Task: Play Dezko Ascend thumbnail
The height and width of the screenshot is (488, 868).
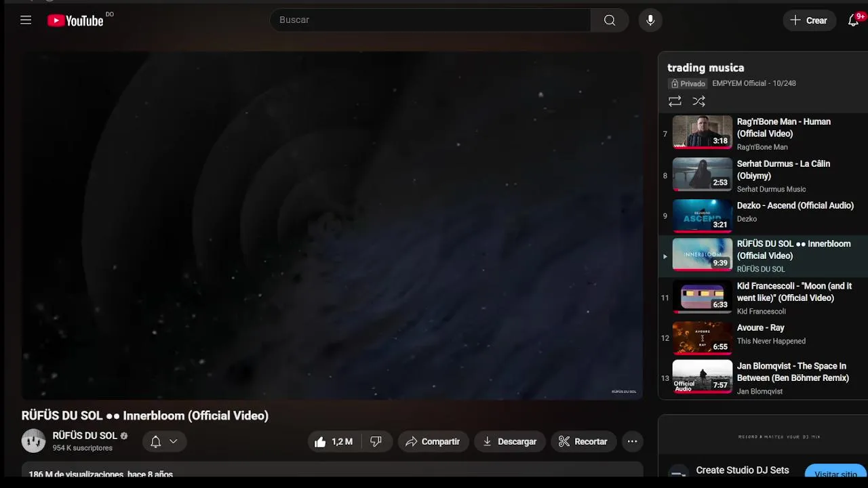Action: (703, 216)
